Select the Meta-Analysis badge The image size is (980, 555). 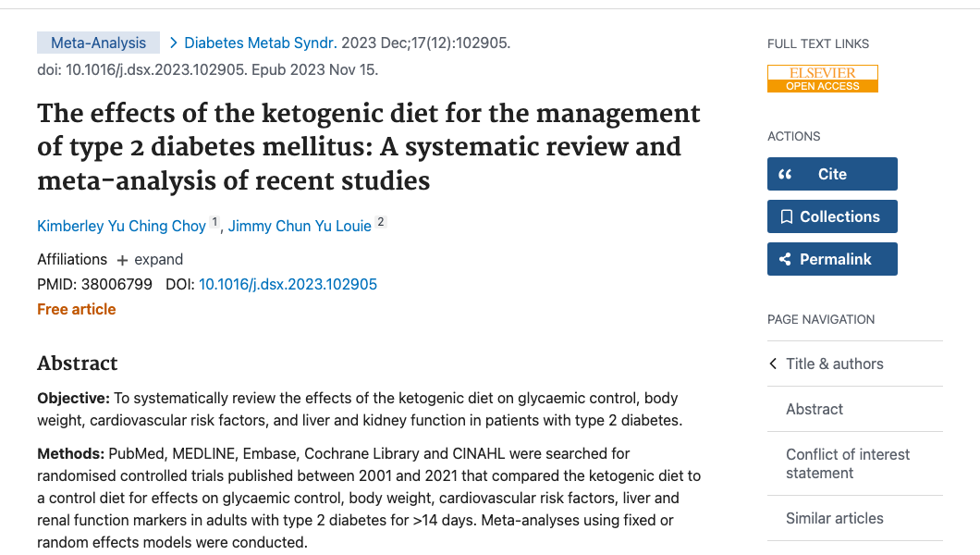pos(98,42)
